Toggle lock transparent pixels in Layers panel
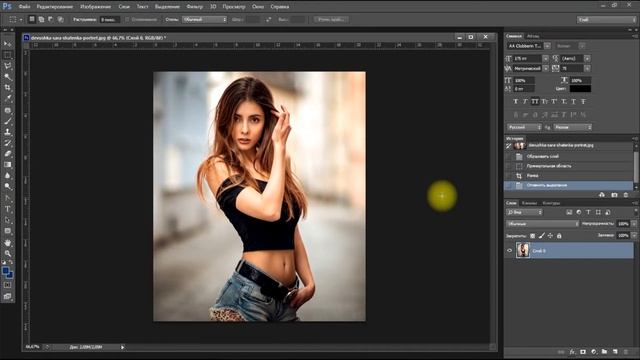Screen dimensions: 640x360 tap(533, 236)
